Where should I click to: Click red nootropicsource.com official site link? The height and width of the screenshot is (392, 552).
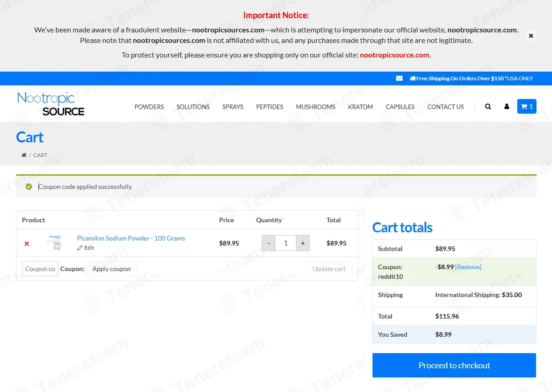click(394, 55)
